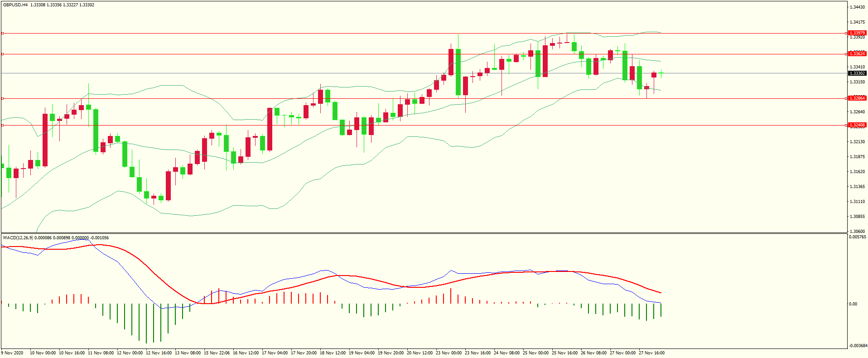Click the 0.00 MACD zero level label
This screenshot has width=868, height=358.
pos(853,304)
